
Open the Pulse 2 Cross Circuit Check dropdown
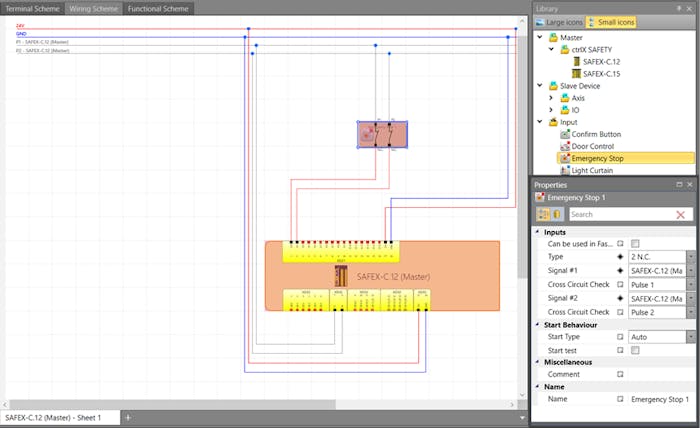[691, 312]
